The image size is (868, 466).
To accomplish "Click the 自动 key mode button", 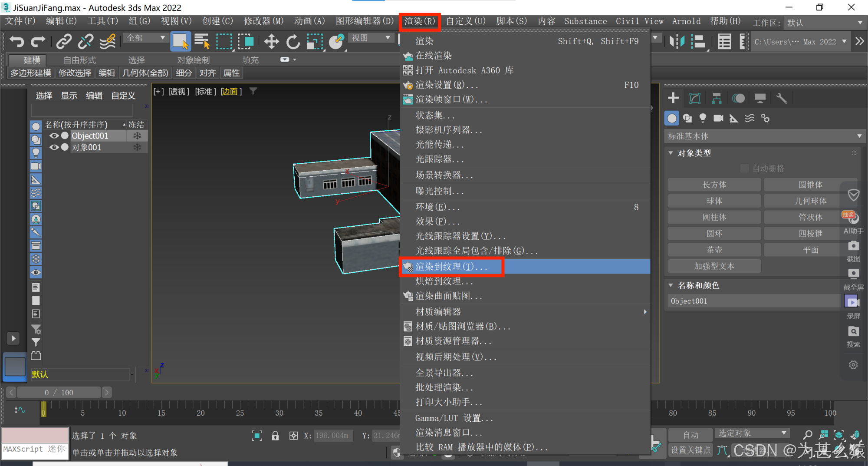I will 690,435.
